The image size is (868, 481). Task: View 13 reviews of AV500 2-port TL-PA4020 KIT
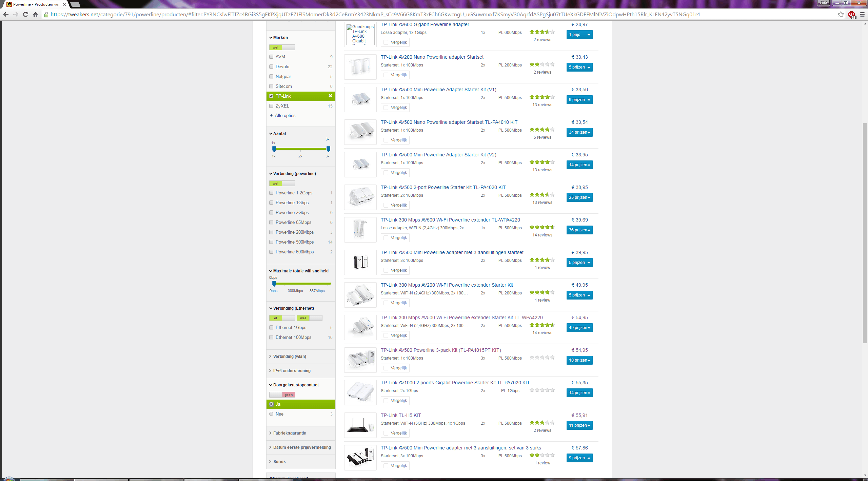(x=542, y=203)
